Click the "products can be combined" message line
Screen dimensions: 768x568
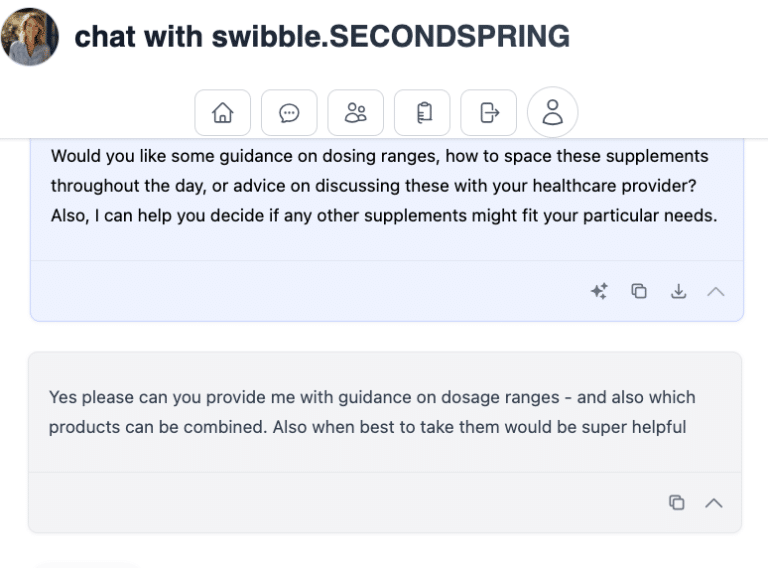(x=367, y=427)
